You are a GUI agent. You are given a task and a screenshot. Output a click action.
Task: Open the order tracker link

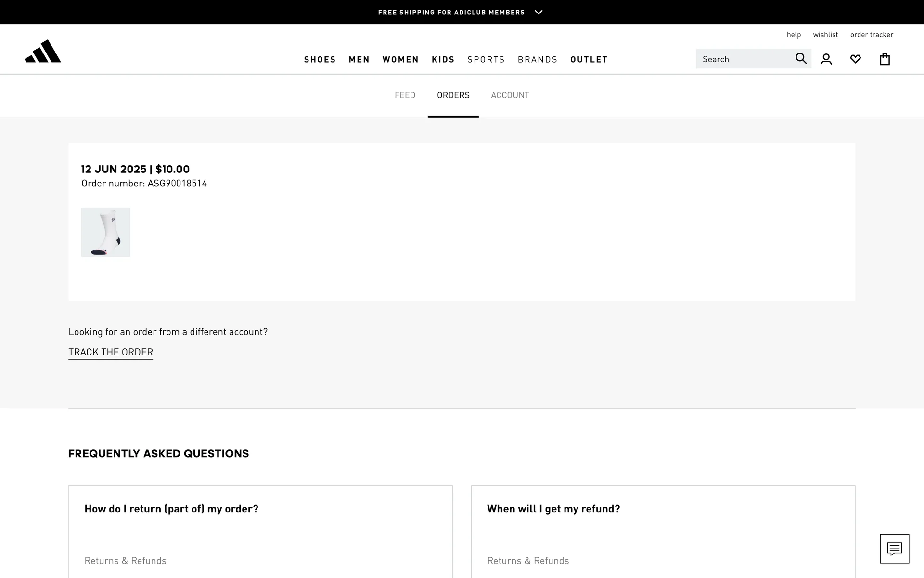pyautogui.click(x=872, y=35)
